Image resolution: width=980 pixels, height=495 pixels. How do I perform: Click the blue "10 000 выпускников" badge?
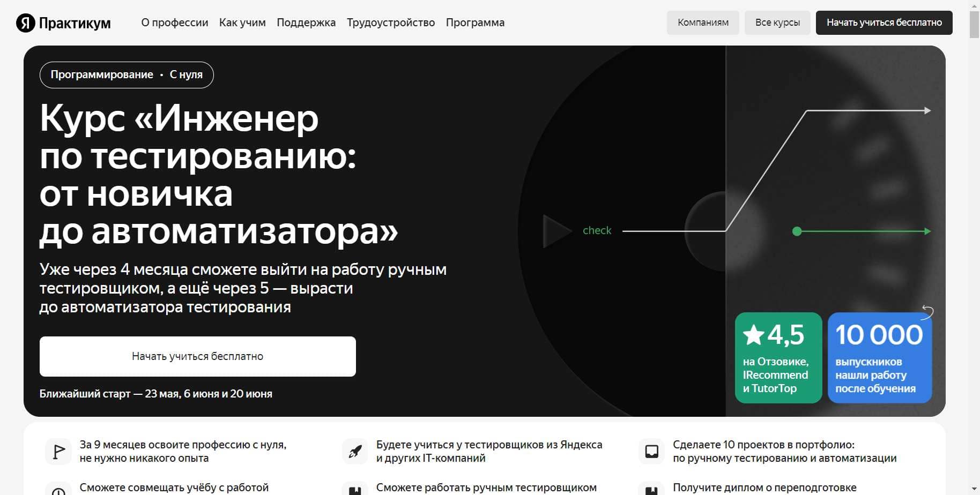[879, 358]
